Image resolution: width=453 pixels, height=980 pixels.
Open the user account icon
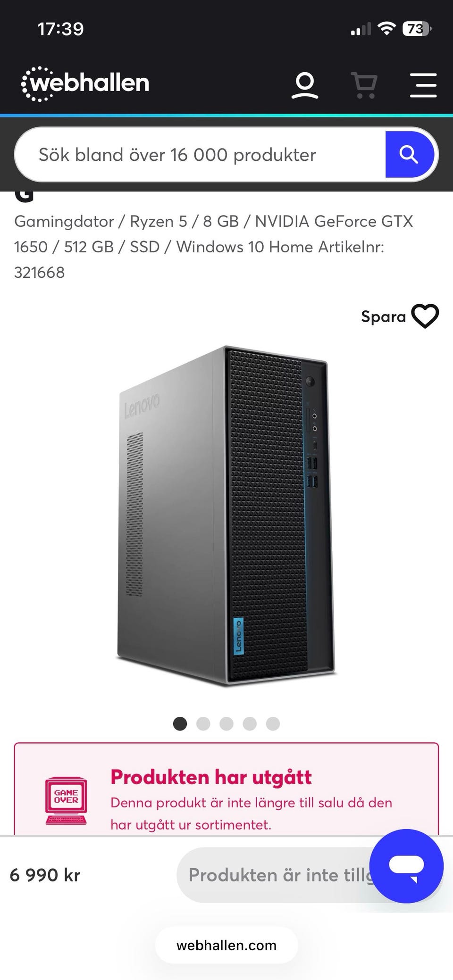(x=304, y=85)
